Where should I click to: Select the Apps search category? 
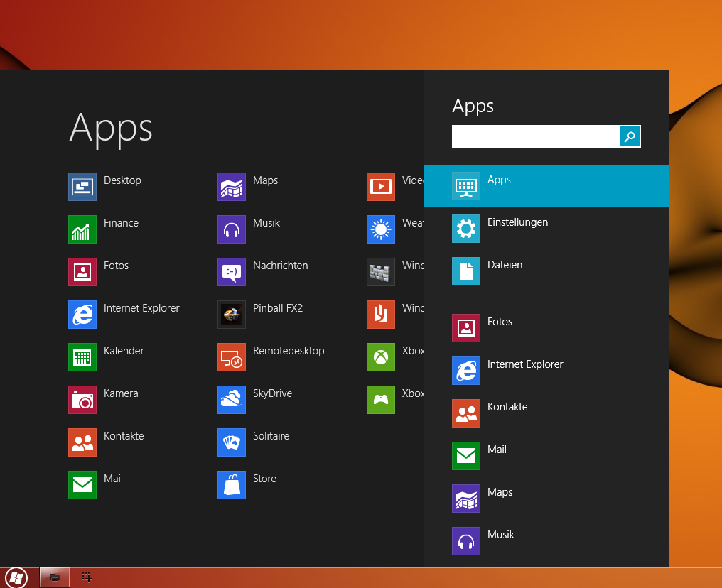pyautogui.click(x=546, y=186)
